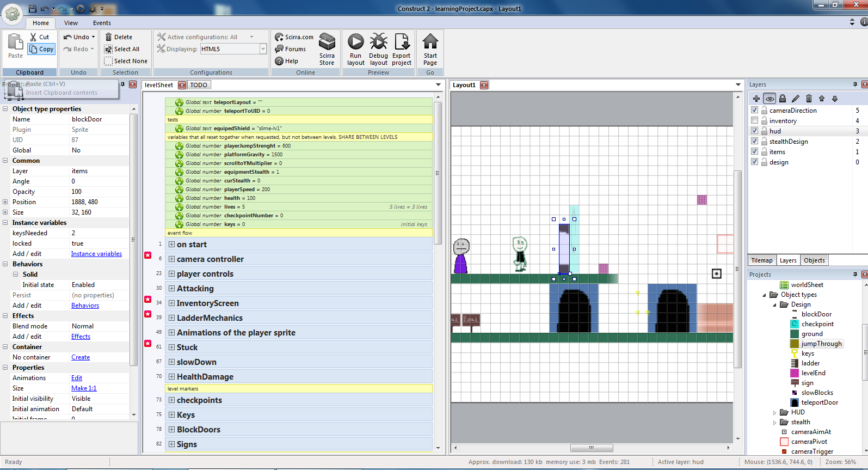This screenshot has height=470, width=868.
Task: Uncheck the hud layer visibility checkbox
Action: point(754,131)
